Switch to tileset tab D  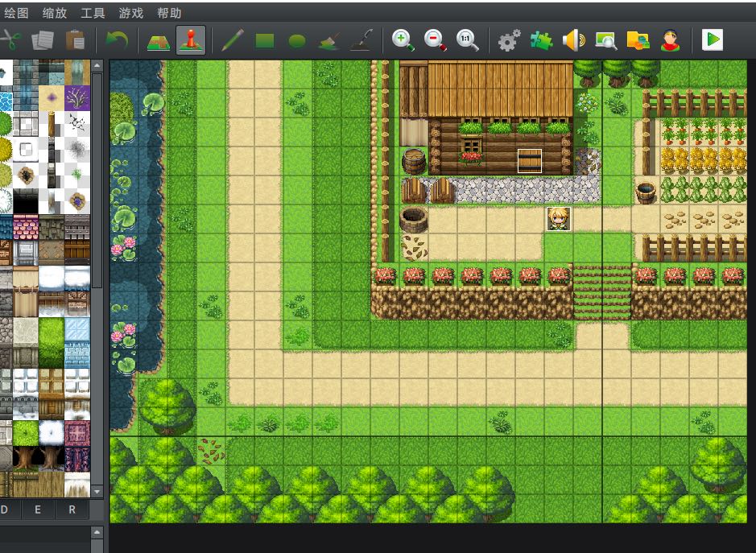(x=6, y=510)
